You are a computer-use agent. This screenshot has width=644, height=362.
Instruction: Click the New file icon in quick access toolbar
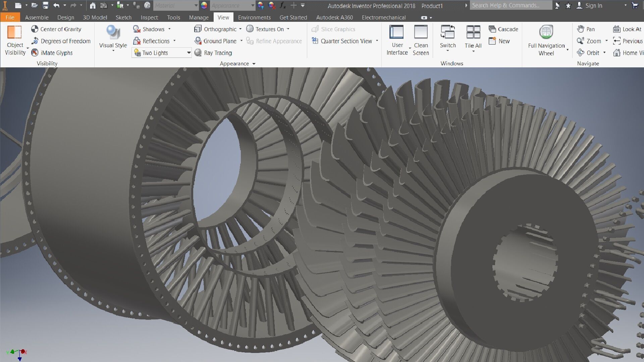[18, 5]
